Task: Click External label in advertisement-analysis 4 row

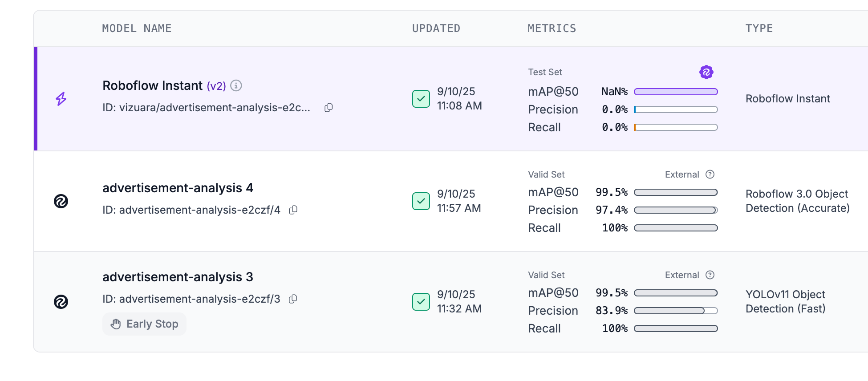Action: click(x=682, y=174)
